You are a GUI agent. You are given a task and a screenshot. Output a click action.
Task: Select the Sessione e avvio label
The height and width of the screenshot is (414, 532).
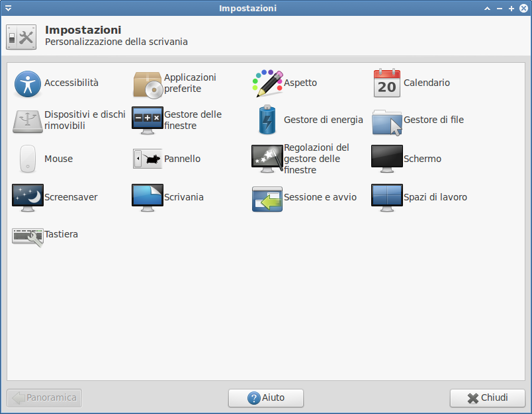[320, 197]
